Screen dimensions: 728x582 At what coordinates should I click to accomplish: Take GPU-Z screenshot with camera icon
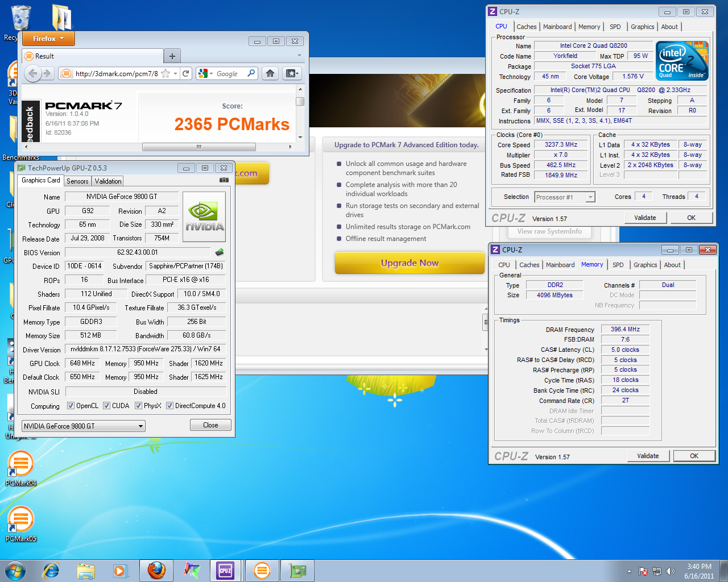(224, 180)
